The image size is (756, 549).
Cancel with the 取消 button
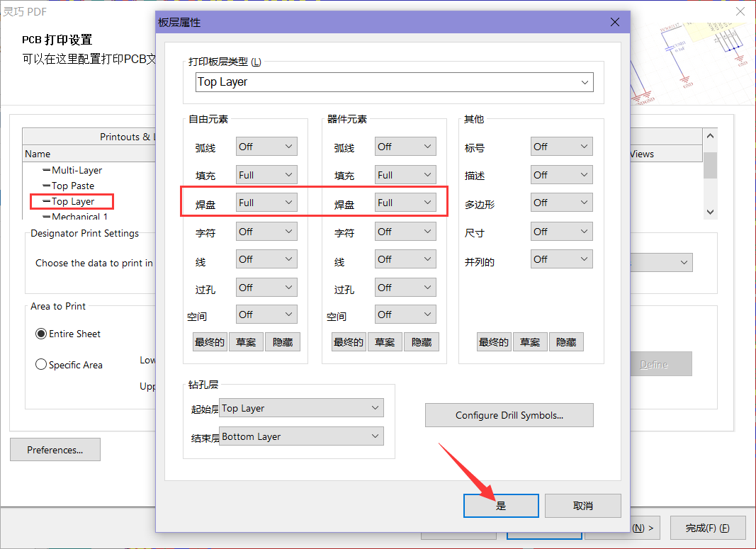coord(583,506)
